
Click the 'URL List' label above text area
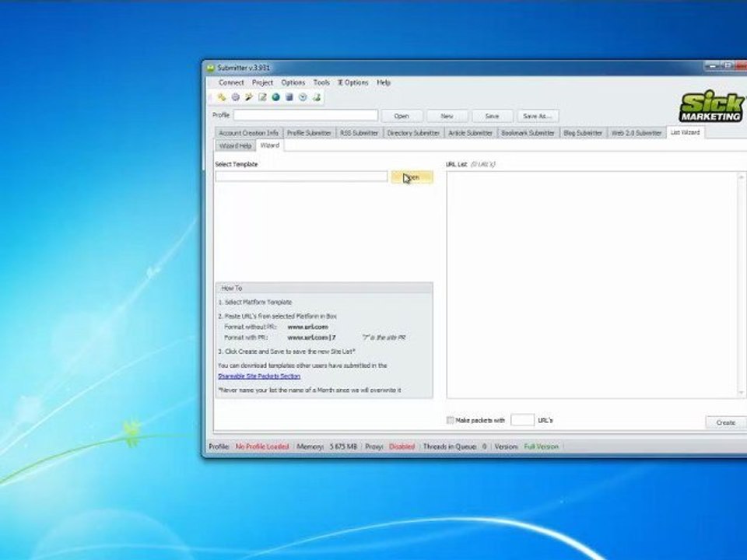point(457,164)
